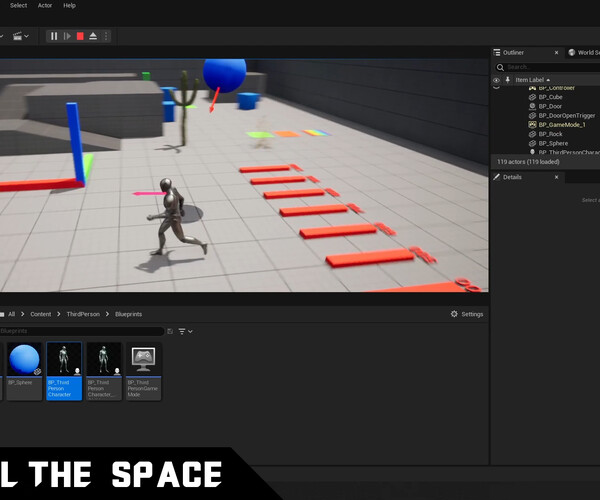Click the BP_GameMode_1 gamepad icon
600x500 pixels.
point(532,124)
